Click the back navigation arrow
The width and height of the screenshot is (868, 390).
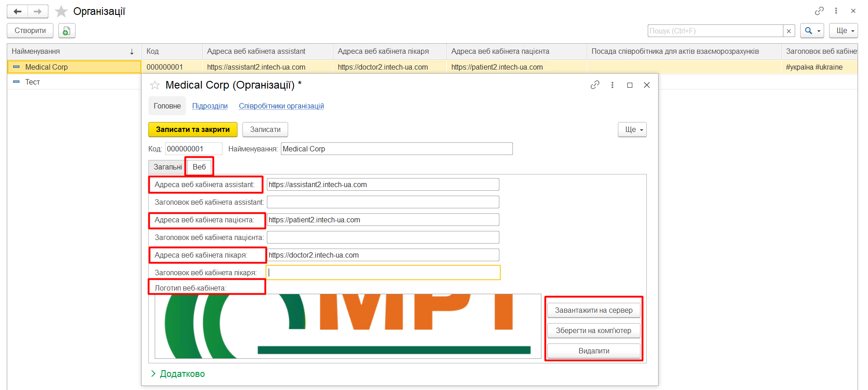click(18, 11)
